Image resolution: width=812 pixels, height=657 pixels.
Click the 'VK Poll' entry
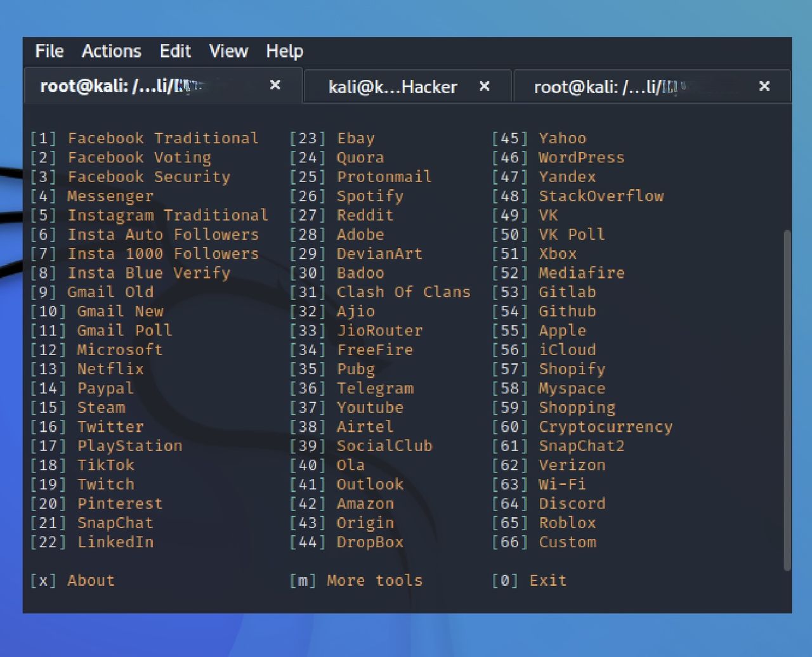tap(572, 234)
